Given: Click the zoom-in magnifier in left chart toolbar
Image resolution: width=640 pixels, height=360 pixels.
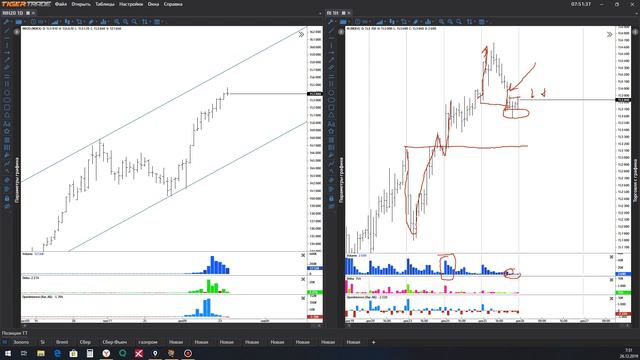Looking at the screenshot, I should (117, 22).
